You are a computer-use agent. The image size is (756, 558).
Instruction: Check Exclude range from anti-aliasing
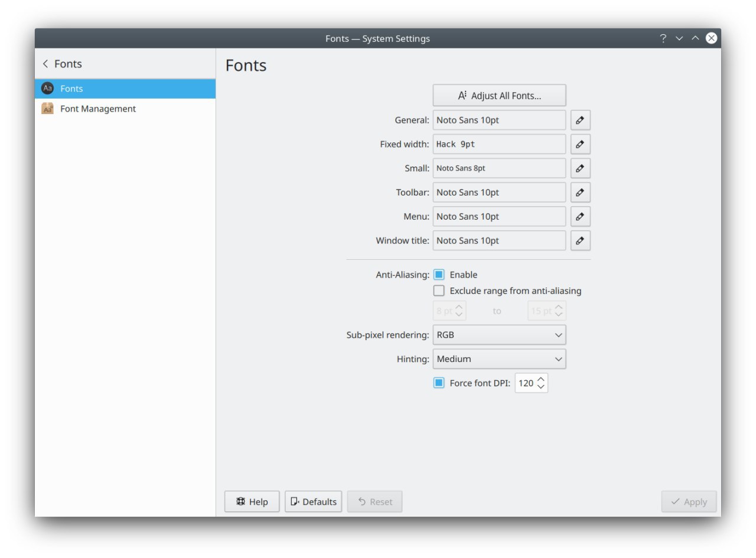pyautogui.click(x=439, y=291)
